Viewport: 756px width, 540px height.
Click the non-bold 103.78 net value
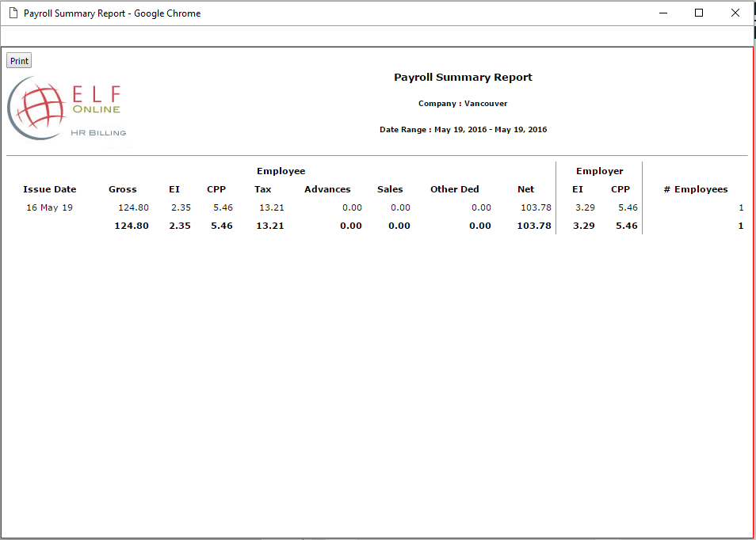pyautogui.click(x=536, y=207)
